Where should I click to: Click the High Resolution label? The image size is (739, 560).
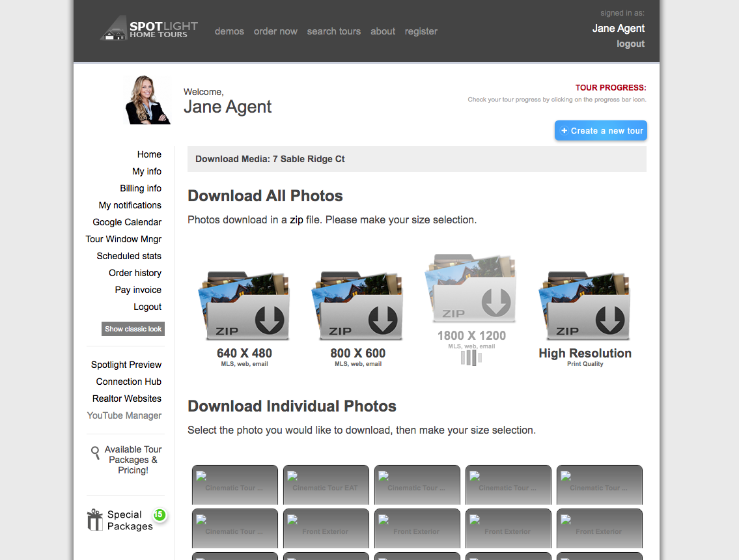585,354
